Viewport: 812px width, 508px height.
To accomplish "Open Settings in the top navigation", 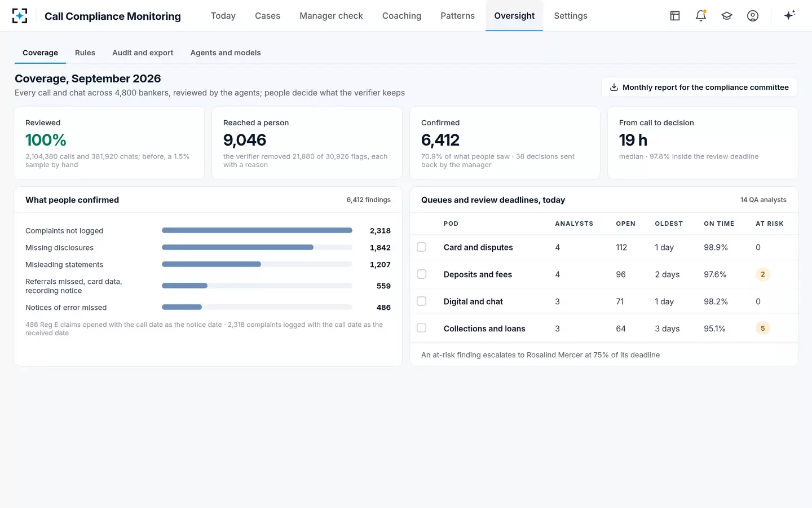I will point(571,16).
